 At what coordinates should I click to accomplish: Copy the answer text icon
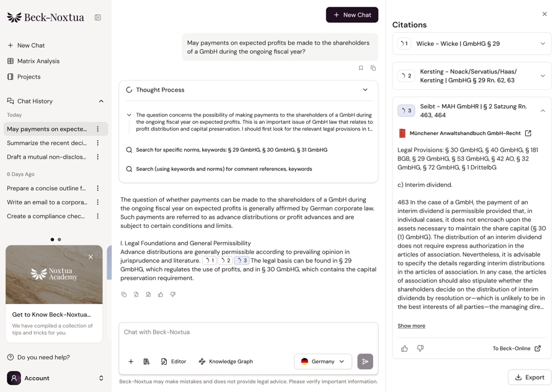click(x=124, y=294)
